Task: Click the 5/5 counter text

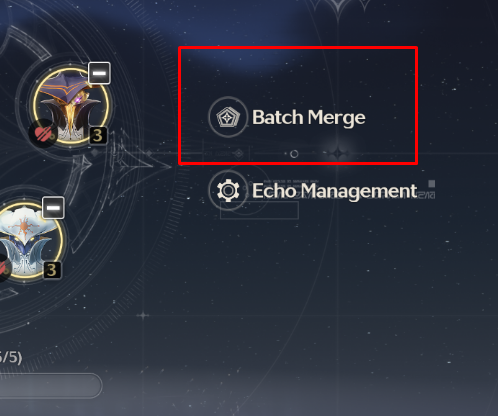Action: (x=10, y=357)
